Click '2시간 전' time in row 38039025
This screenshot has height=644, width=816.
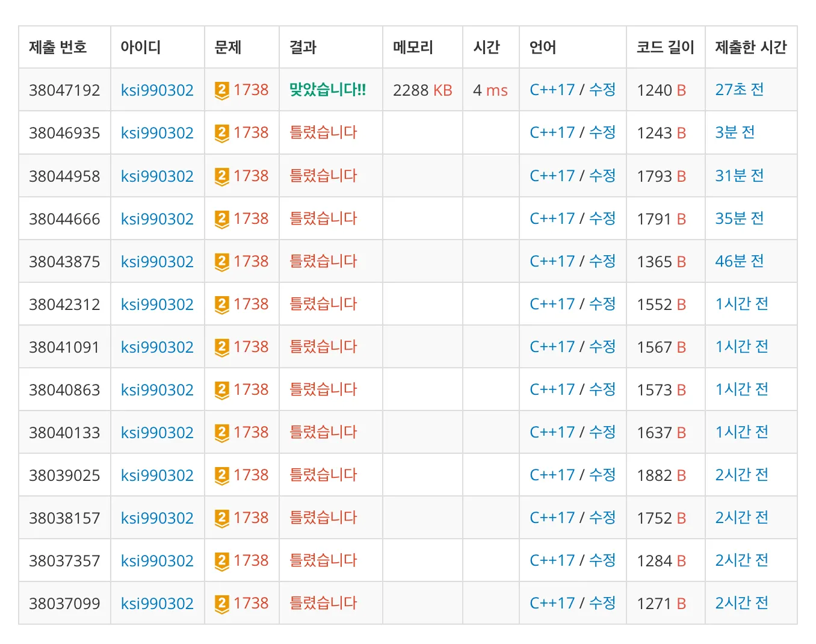pos(741,475)
